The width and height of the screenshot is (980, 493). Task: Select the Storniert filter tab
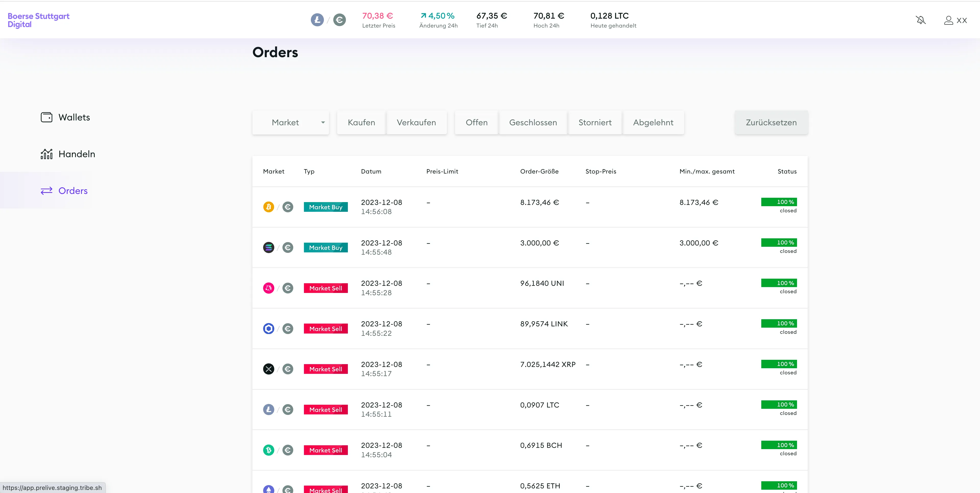coord(595,122)
